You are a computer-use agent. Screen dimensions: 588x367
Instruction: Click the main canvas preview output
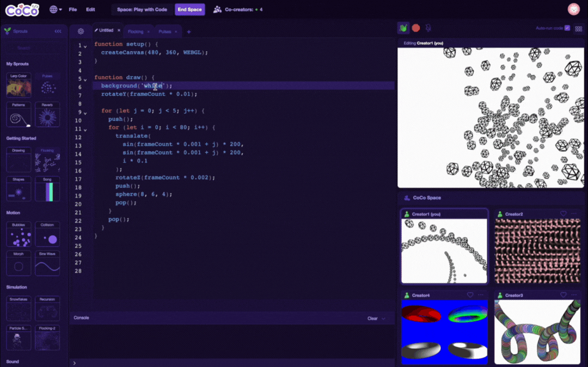491,117
